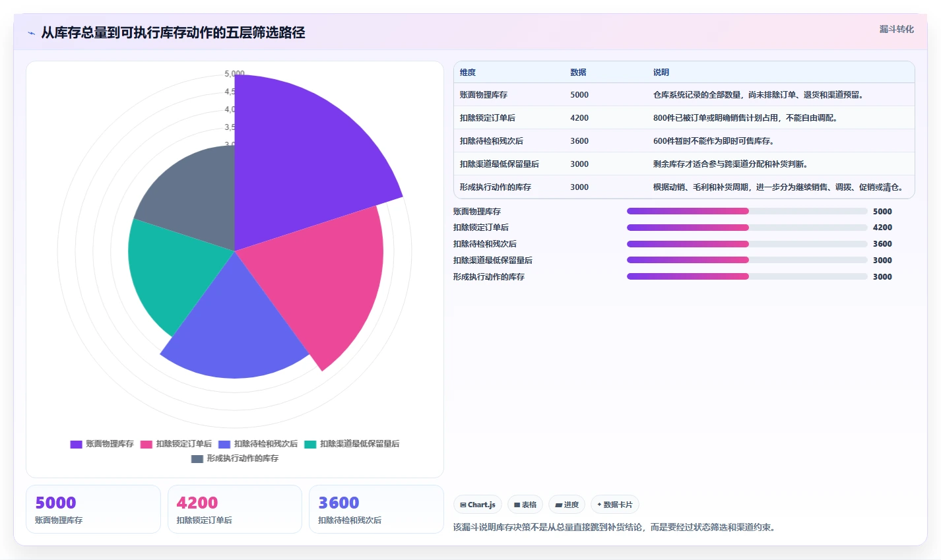Viewport: 941px width, 560px height.
Task: Click the 5000 value in the table
Action: (x=579, y=95)
